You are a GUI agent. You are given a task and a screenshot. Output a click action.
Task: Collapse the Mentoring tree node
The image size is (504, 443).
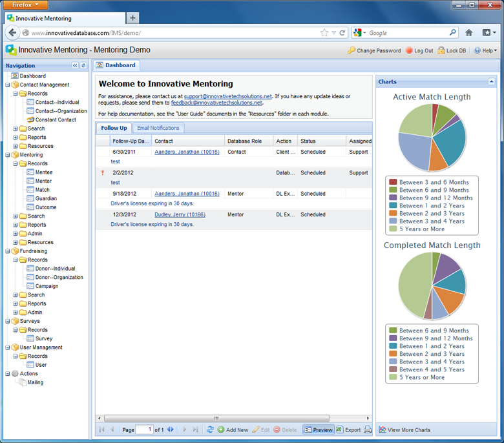[x=7, y=155]
